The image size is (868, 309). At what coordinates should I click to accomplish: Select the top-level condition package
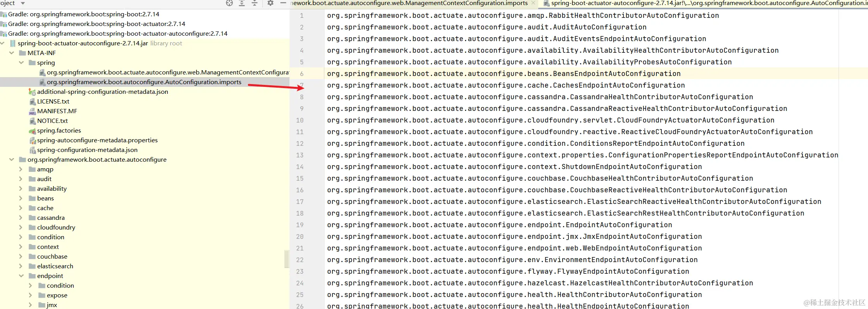50,237
